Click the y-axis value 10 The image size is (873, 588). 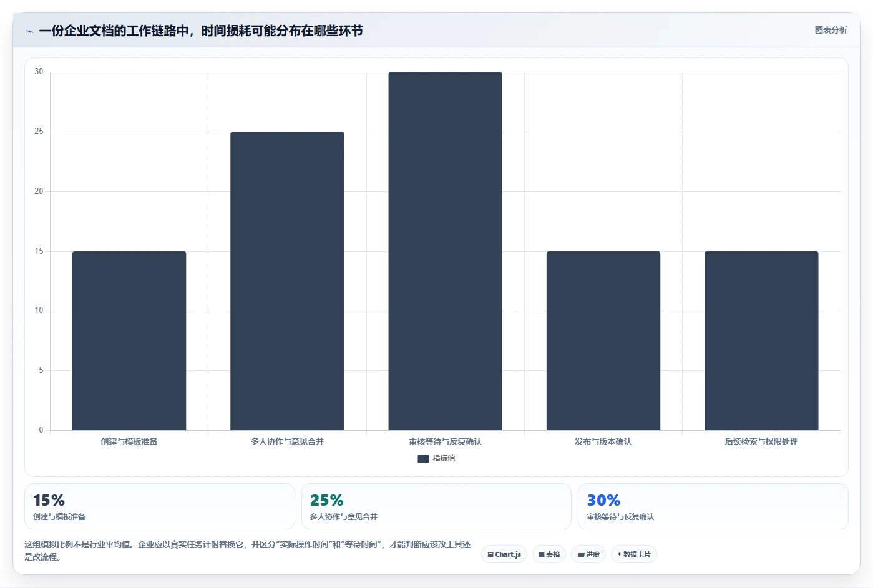(39, 311)
